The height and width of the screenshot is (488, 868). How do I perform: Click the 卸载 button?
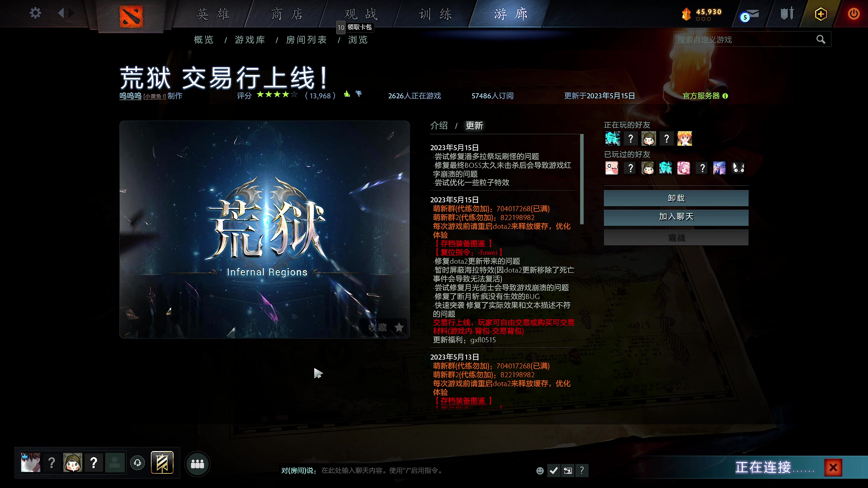676,198
